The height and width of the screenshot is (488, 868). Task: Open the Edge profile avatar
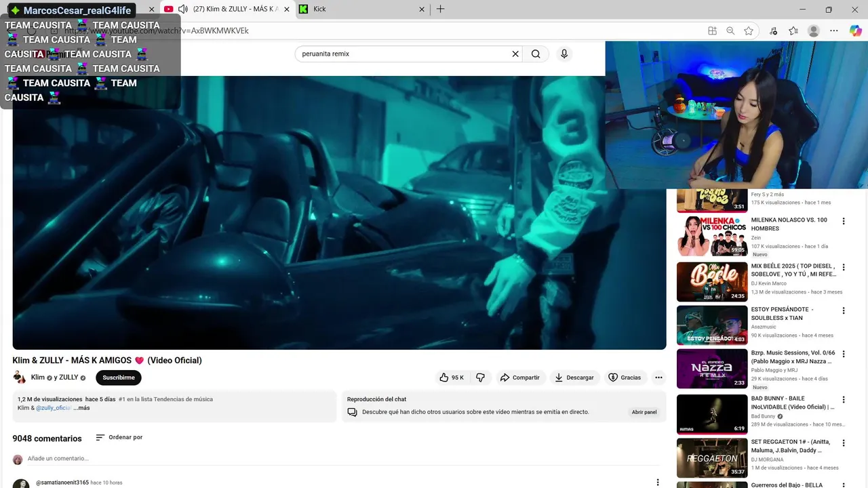coord(814,30)
